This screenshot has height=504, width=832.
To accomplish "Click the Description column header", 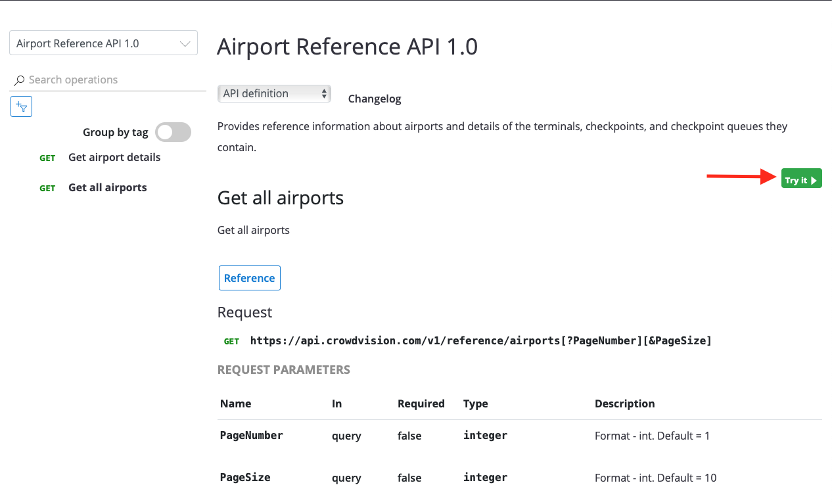I will tap(624, 403).
